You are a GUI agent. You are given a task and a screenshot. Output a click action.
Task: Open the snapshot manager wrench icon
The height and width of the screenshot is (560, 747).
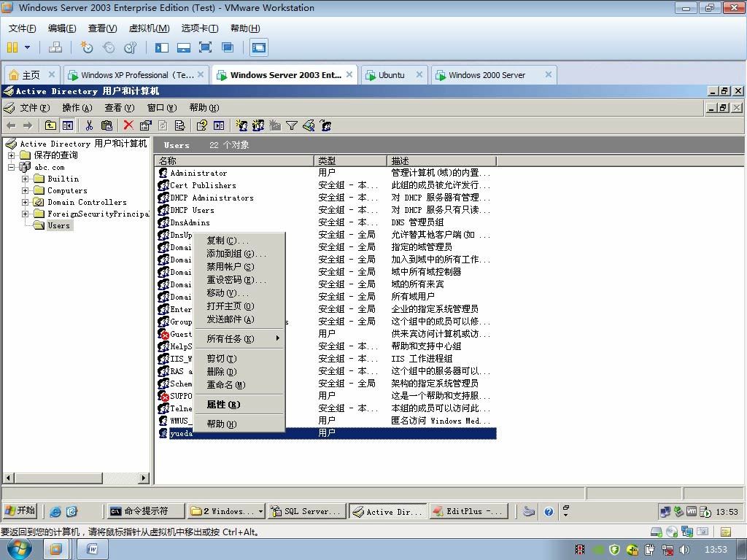pyautogui.click(x=130, y=47)
